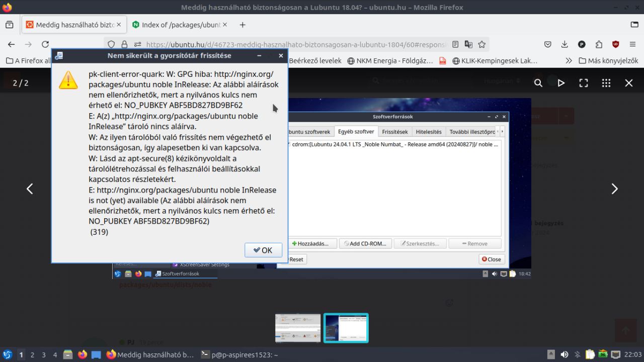644x362 pixels.
Task: Go back to the previous page
Action: click(11, 44)
